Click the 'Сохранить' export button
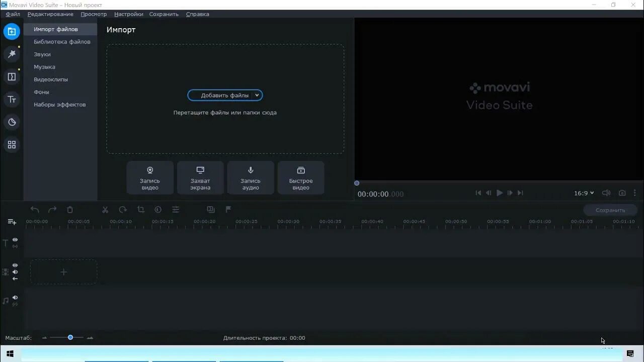 point(610,210)
